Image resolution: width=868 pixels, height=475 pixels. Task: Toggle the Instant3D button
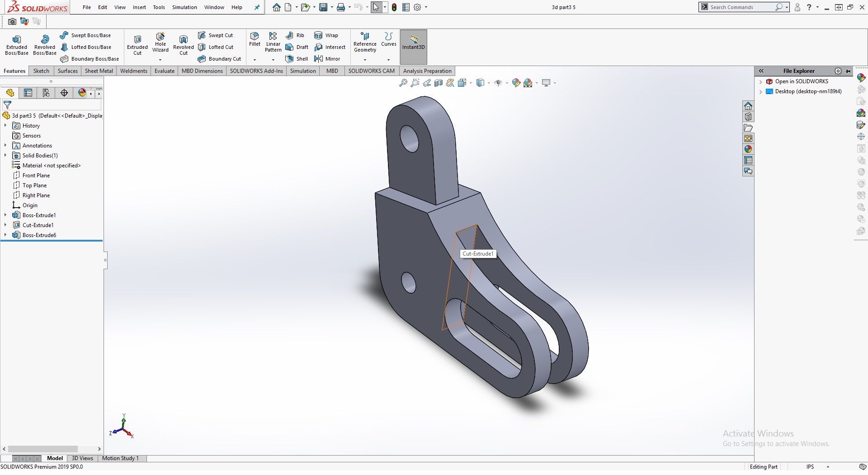413,42
